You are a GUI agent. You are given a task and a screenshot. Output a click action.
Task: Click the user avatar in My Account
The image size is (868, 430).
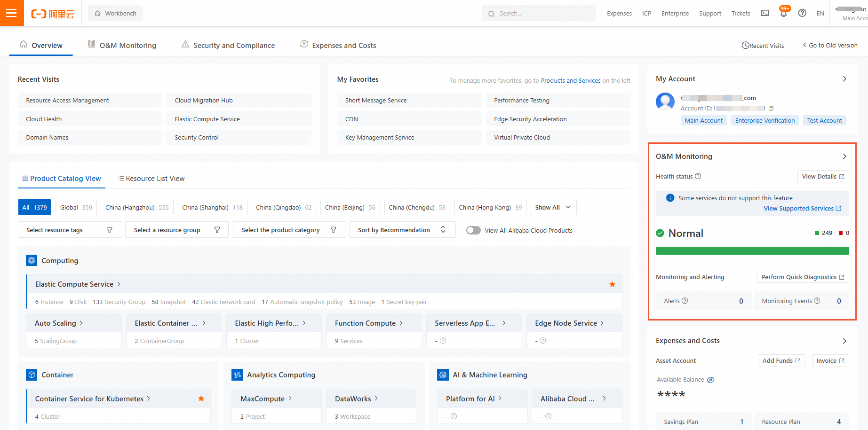pos(665,102)
